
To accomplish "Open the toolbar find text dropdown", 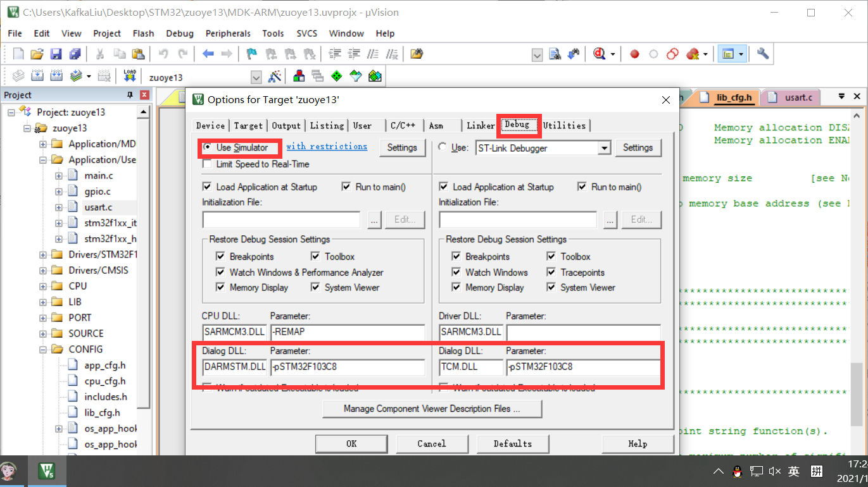I will [537, 55].
